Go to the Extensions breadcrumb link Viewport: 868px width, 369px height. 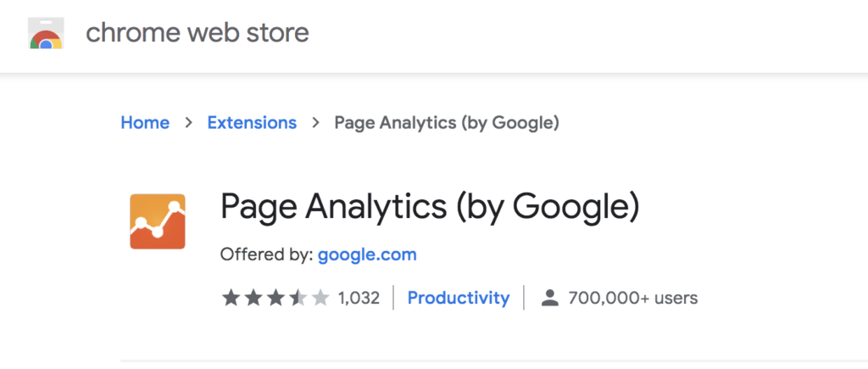252,122
